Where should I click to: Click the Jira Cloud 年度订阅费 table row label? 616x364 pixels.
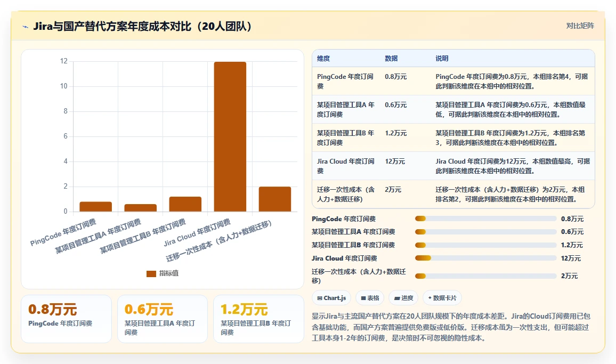(x=346, y=166)
